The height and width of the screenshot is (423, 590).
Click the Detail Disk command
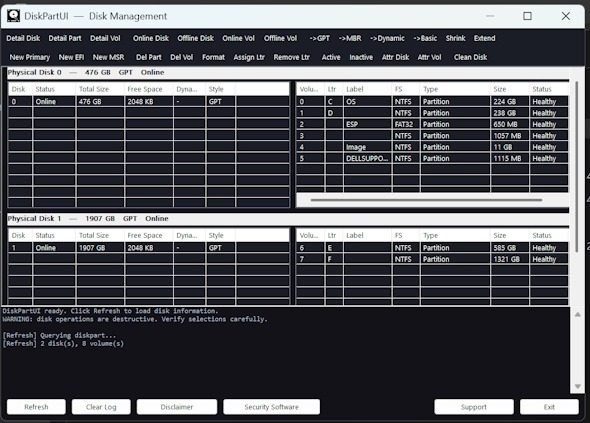(23, 38)
